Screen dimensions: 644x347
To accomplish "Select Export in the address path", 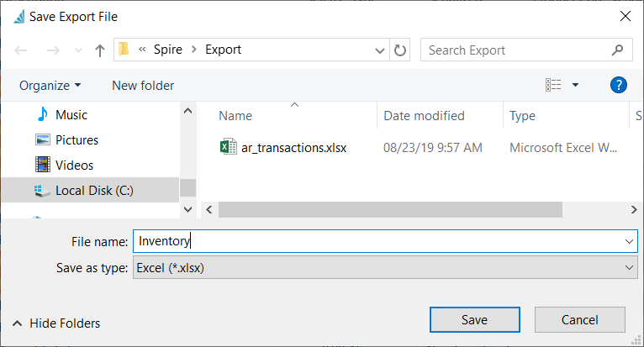I will point(223,50).
